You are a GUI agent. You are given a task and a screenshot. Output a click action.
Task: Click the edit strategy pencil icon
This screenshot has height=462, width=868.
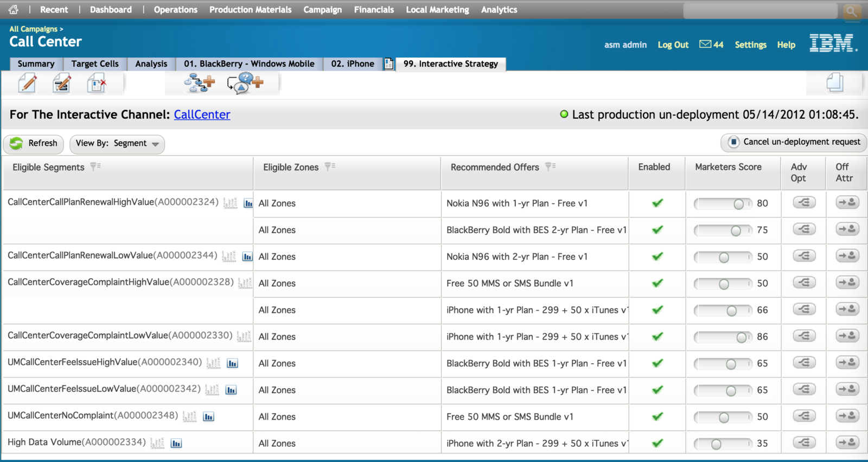[x=28, y=84]
